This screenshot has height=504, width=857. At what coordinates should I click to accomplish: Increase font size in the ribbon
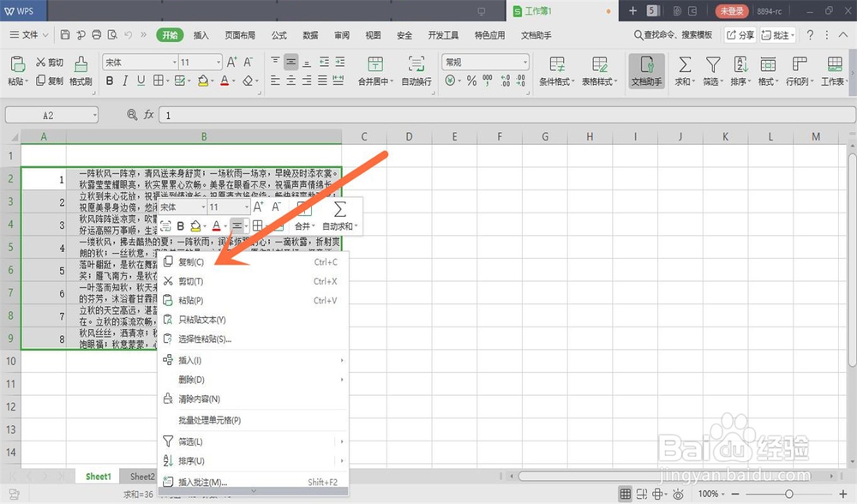(x=231, y=63)
